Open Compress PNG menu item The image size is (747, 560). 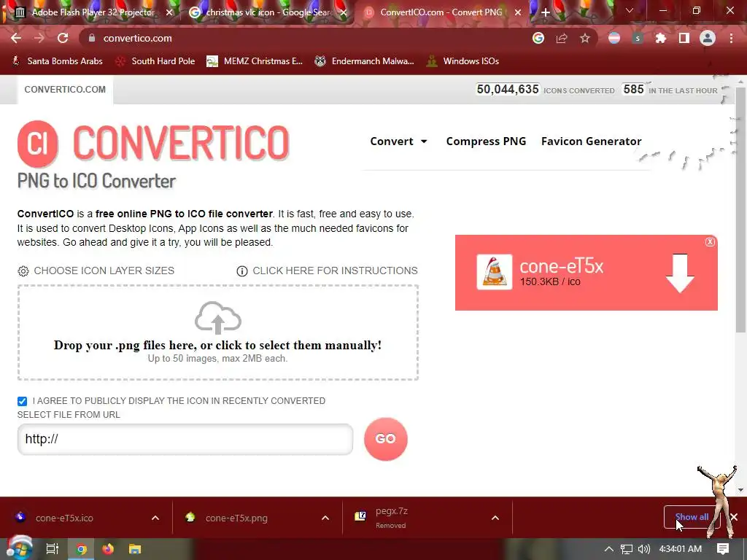[486, 141]
